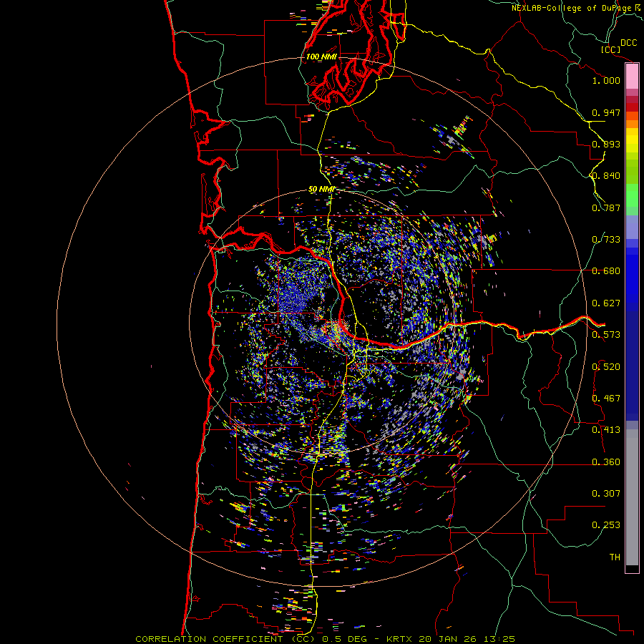Click the 0.5 DEG elevation angle text
Viewport: 644px width, 644px height.
click(x=345, y=639)
